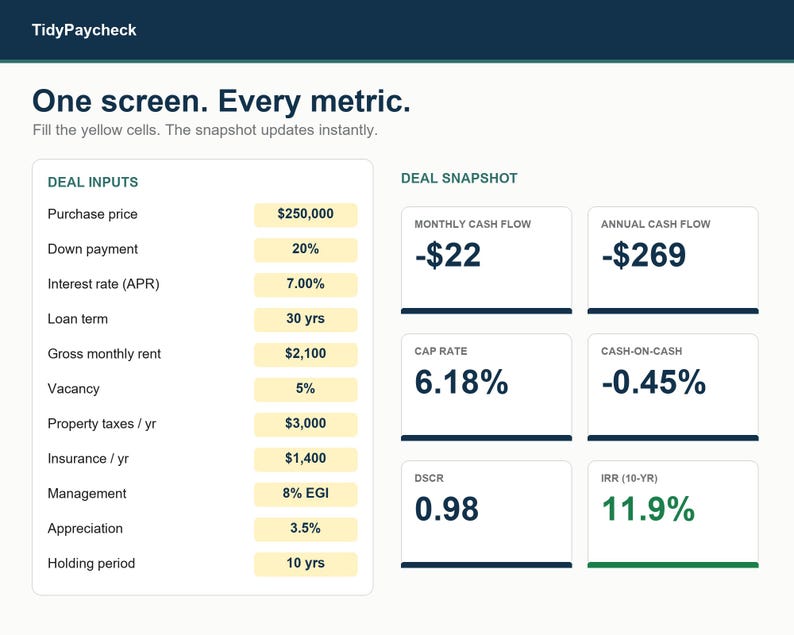This screenshot has width=794, height=635.
Task: Select the Purchase price $250,000 cell
Action: (306, 215)
